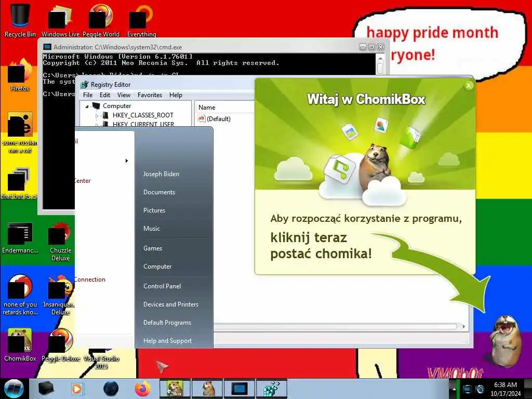This screenshot has height=399, width=532.
Task: Minimize the cmd.exe window
Action: [x=363, y=47]
